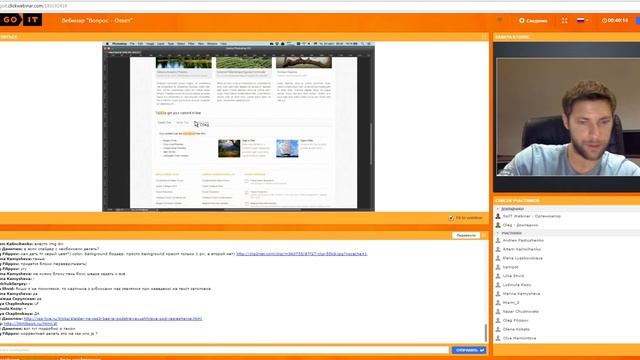Select participant Artem Kalinichenko
This screenshot has width=640, height=360.
click(522, 249)
